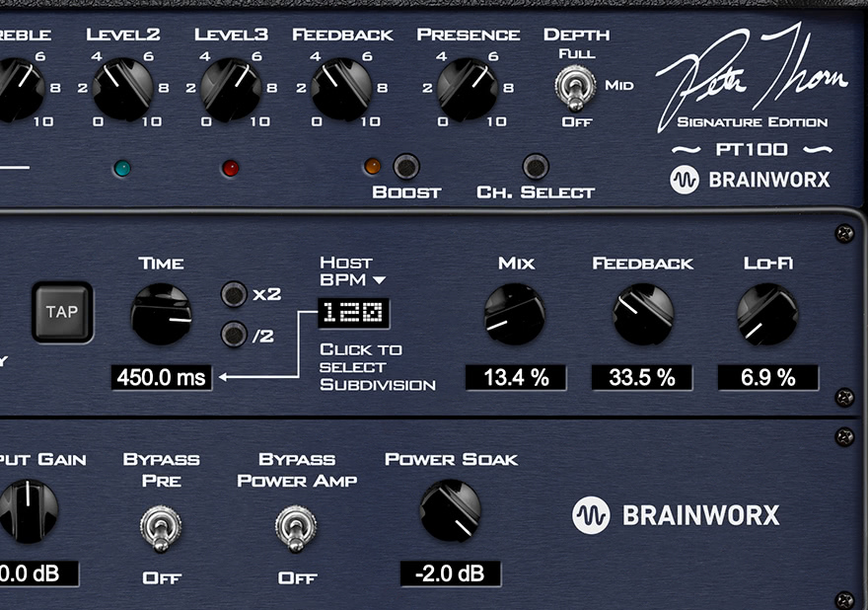Screen dimensions: 868x610
Task: Click the red channel LED under Level3
Action: pos(230,168)
